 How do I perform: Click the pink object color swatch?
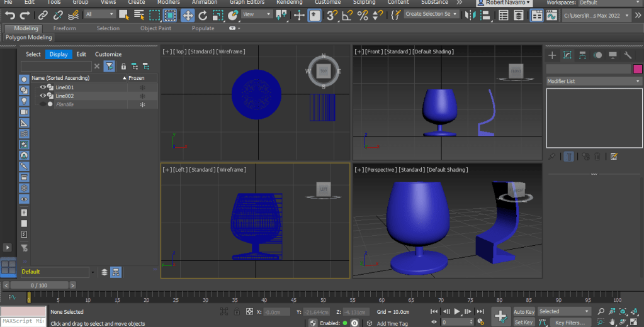pos(637,69)
